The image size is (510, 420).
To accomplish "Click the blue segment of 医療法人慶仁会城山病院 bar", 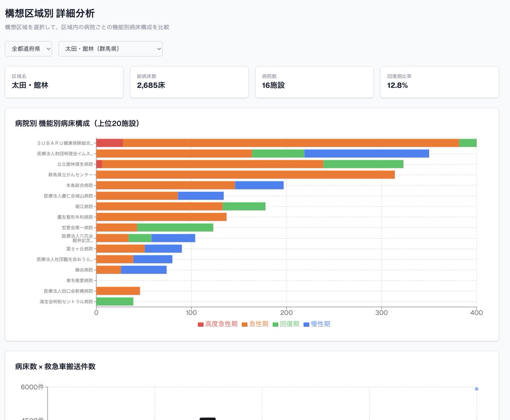I will (201, 196).
